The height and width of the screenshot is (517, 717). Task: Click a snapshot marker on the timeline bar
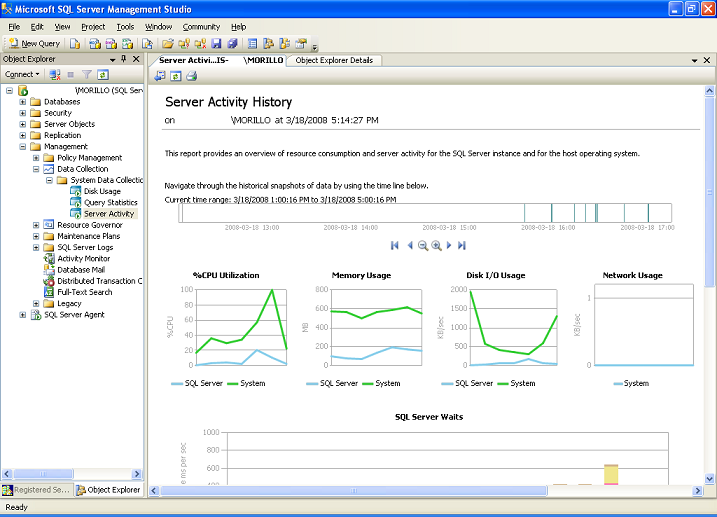pyautogui.click(x=552, y=213)
